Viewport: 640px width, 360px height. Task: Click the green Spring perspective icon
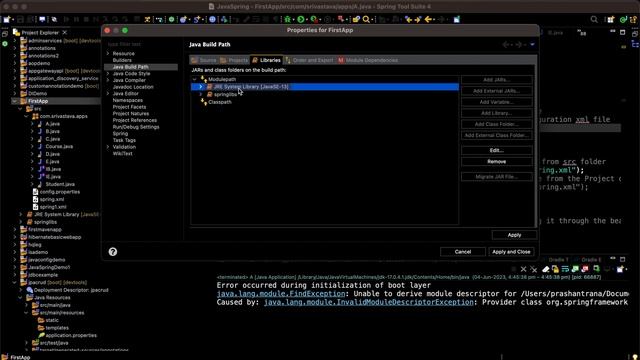pyautogui.click(x=623, y=19)
